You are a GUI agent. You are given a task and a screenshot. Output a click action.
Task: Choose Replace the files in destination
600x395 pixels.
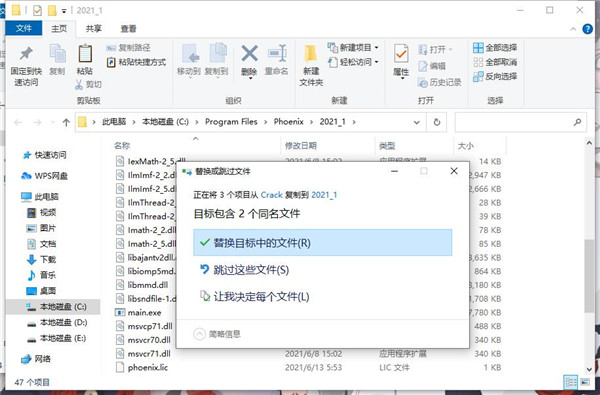(323, 243)
